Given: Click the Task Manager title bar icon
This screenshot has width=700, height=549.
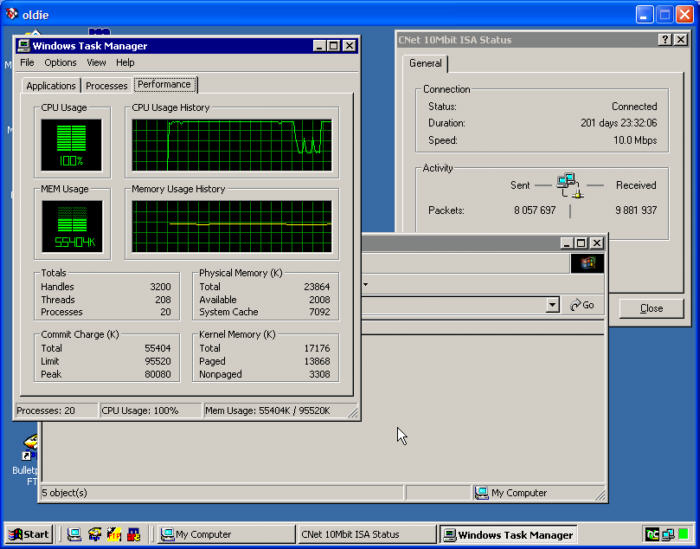Looking at the screenshot, I should point(24,46).
